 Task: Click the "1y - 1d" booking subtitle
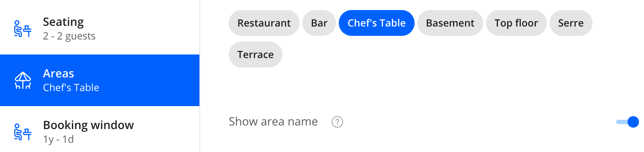(x=58, y=139)
